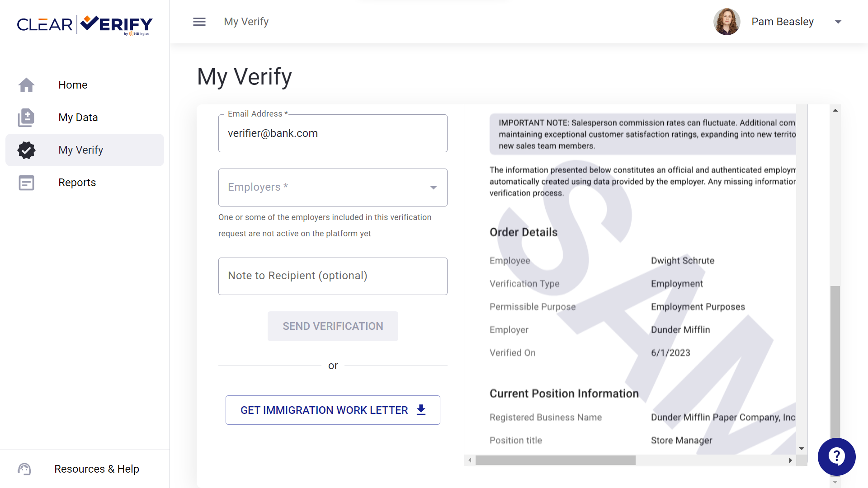Click the My Verify breadcrumb in header
The height and width of the screenshot is (488, 868).
[246, 22]
